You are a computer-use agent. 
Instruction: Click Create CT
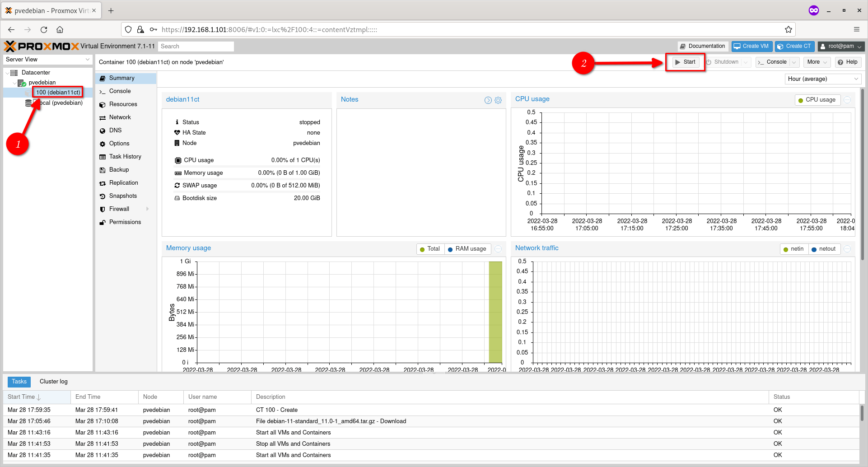point(794,46)
